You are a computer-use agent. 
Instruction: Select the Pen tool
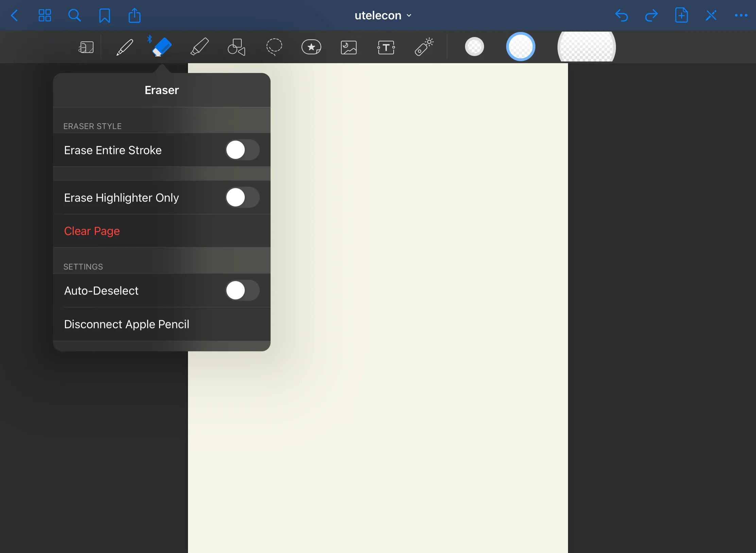click(x=125, y=47)
